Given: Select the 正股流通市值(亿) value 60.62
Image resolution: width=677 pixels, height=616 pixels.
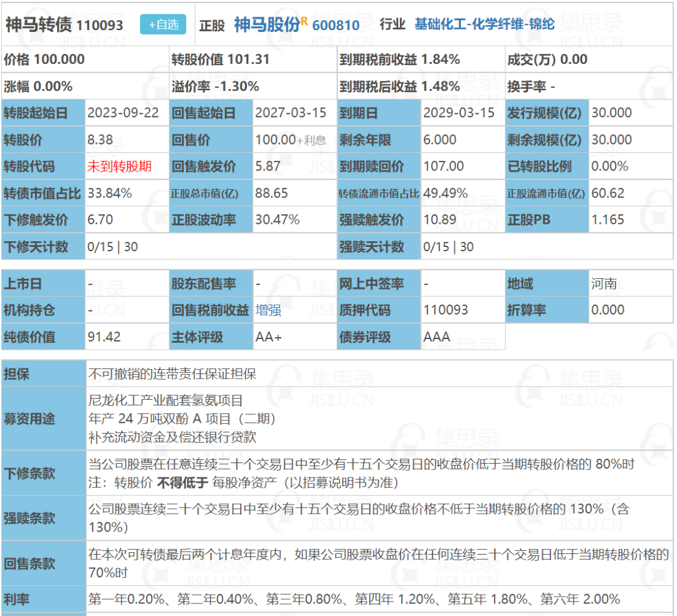Looking at the screenshot, I should (x=607, y=193).
